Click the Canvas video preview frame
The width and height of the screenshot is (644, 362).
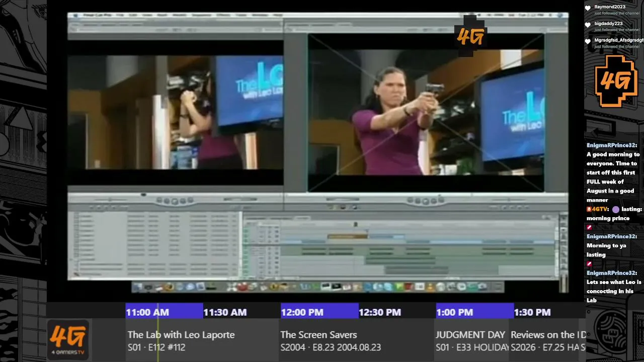point(426,113)
